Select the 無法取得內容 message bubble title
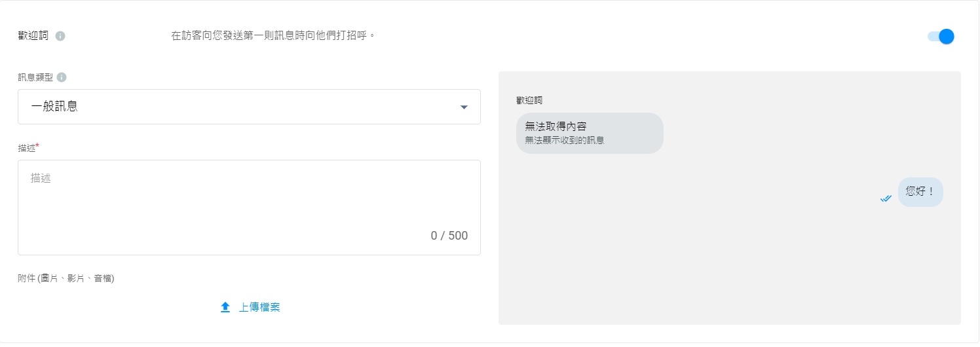 (556, 126)
